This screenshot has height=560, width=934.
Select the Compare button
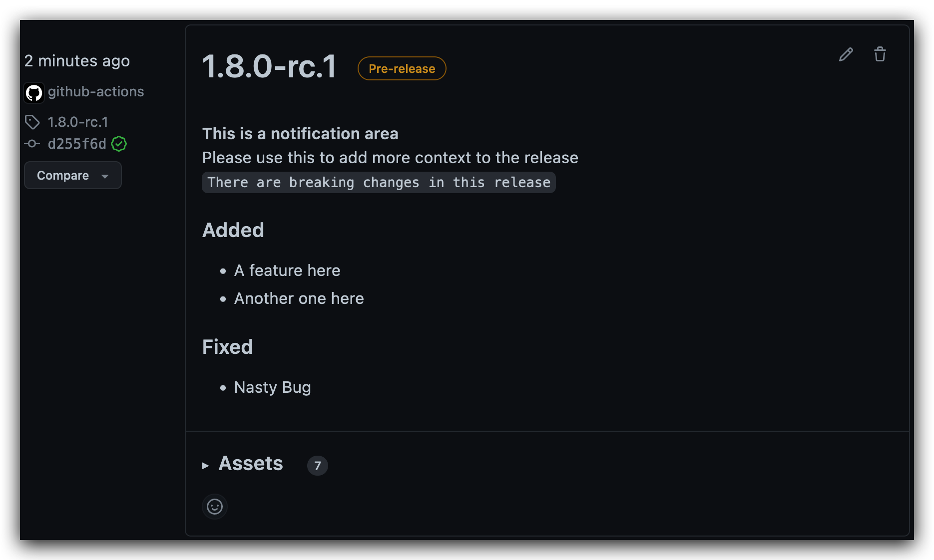[72, 175]
